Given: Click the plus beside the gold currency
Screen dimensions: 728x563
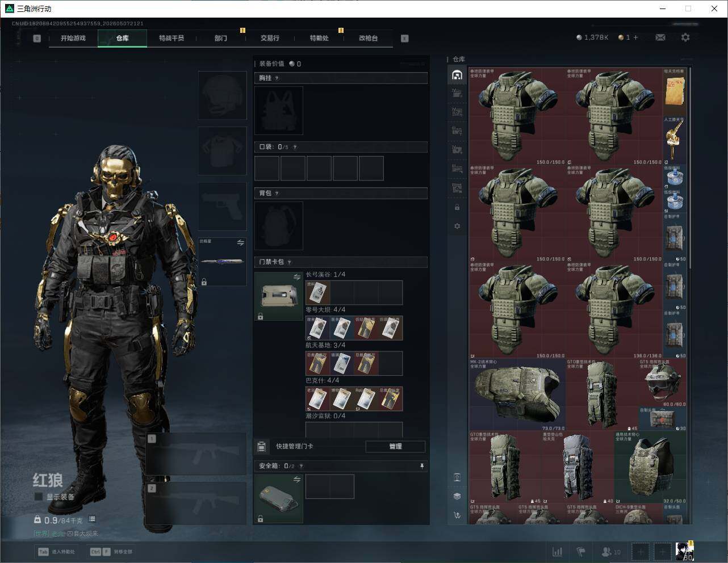Looking at the screenshot, I should pyautogui.click(x=635, y=37).
